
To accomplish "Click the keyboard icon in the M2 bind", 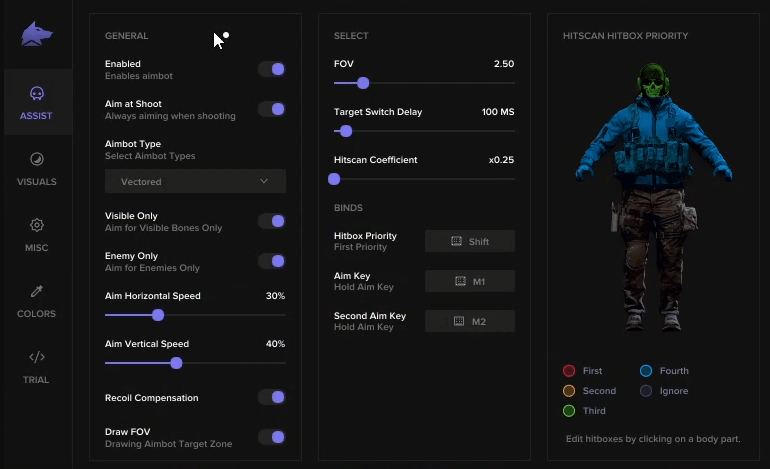I will (459, 321).
